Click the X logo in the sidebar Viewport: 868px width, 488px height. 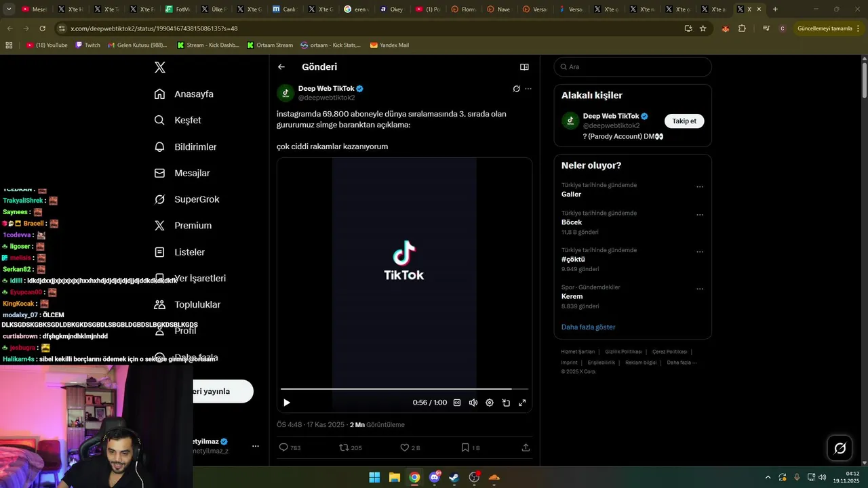[x=160, y=67]
